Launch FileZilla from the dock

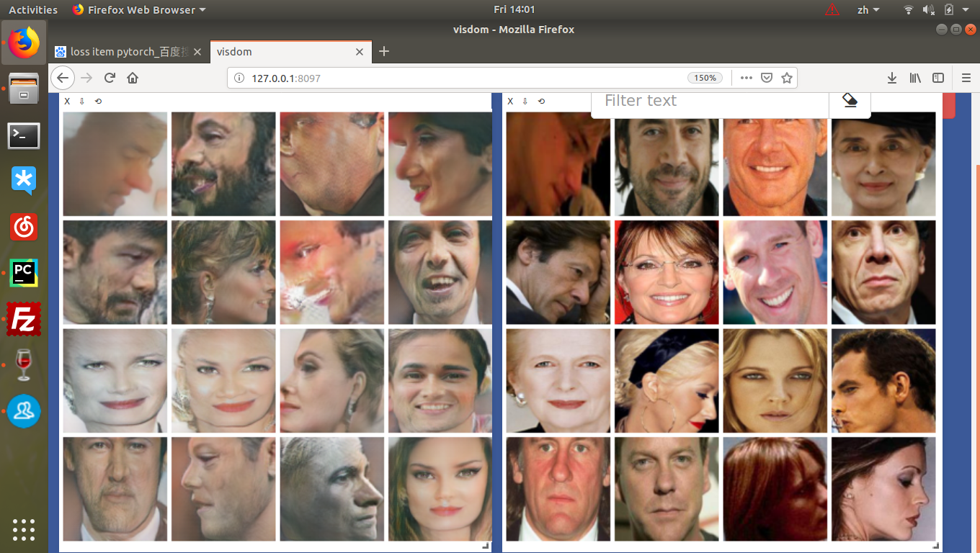(24, 319)
